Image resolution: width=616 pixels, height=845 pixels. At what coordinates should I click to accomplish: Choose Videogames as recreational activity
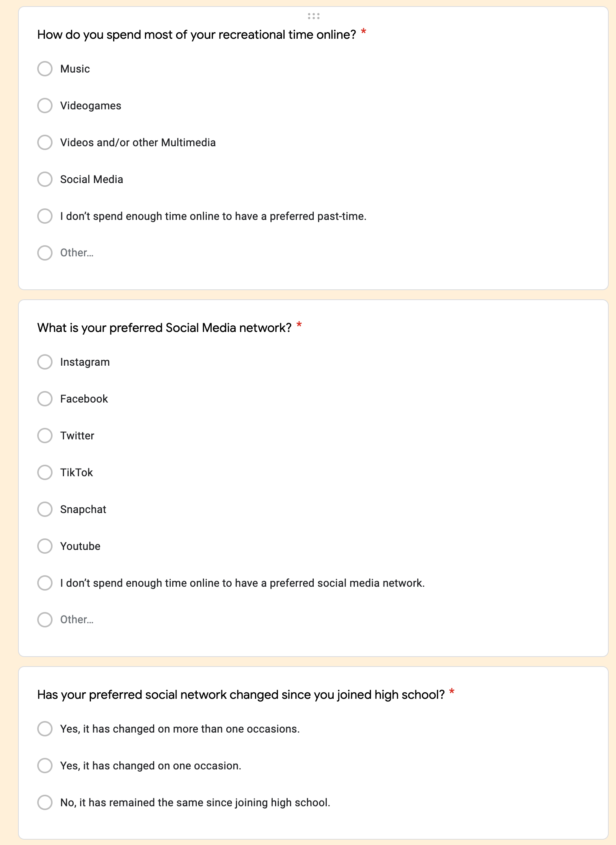coord(45,106)
